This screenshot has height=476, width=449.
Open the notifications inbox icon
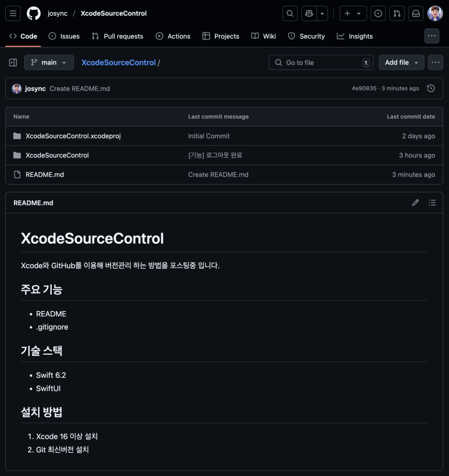tap(415, 13)
